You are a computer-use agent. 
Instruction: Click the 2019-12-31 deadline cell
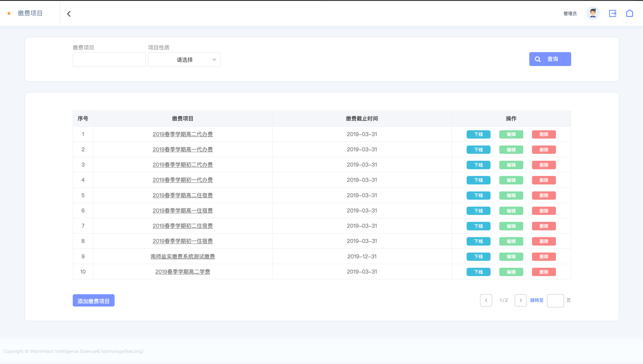pyautogui.click(x=362, y=257)
